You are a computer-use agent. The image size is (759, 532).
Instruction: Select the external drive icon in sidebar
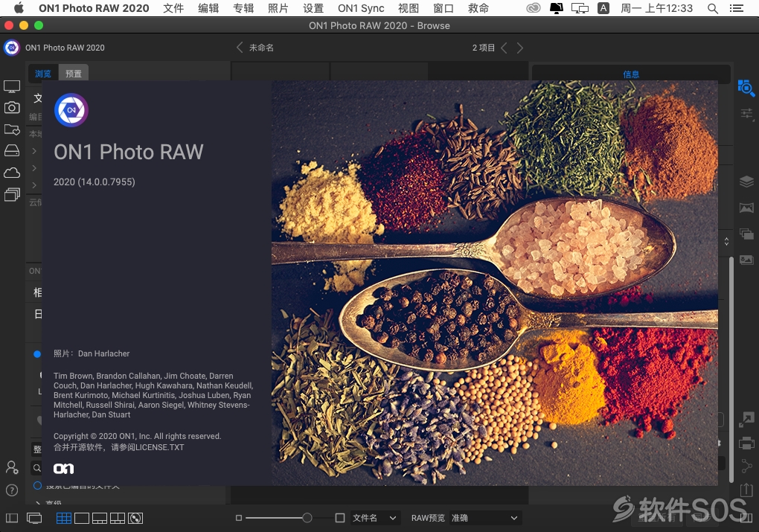tap(12, 150)
